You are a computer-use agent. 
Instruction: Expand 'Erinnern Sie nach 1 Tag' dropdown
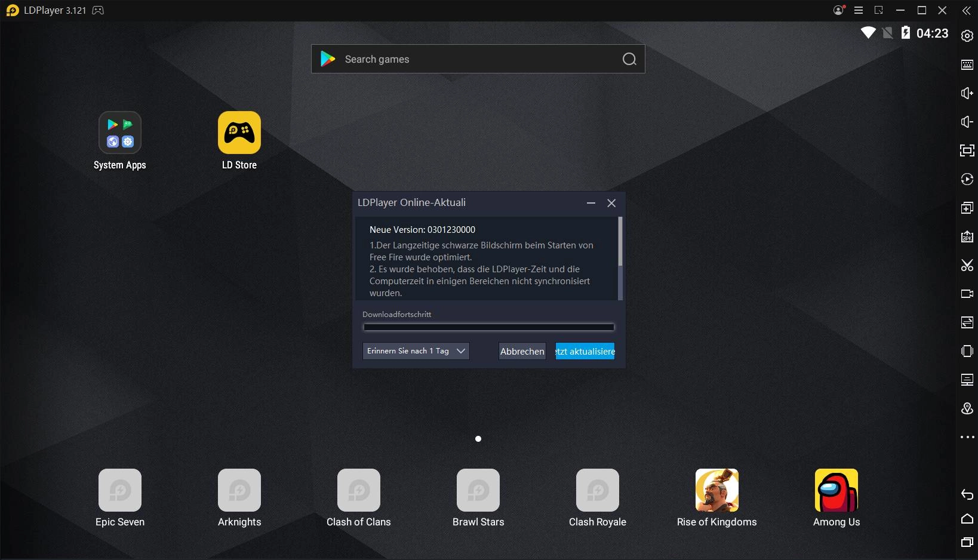416,351
